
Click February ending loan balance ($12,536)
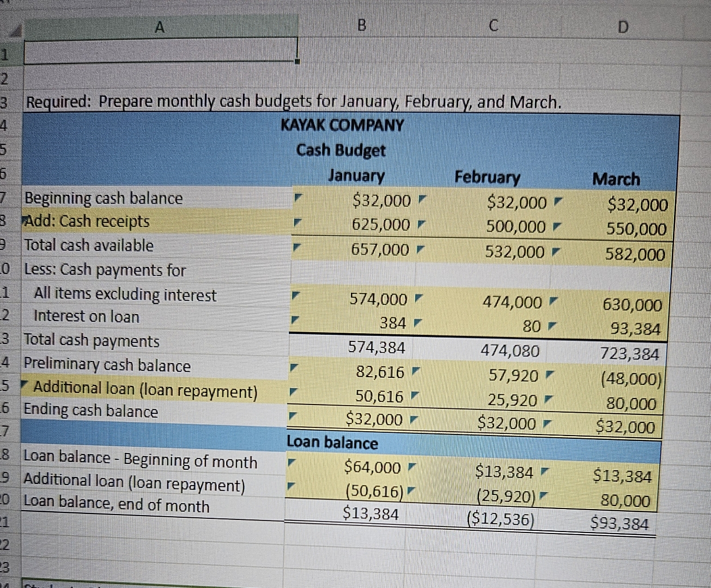tap(501, 520)
